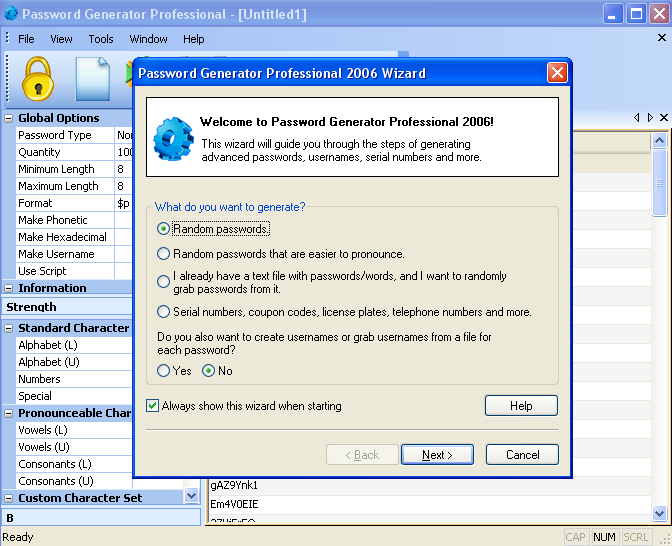Close the menu-bar document X button
The image size is (672, 546).
pos(662,38)
